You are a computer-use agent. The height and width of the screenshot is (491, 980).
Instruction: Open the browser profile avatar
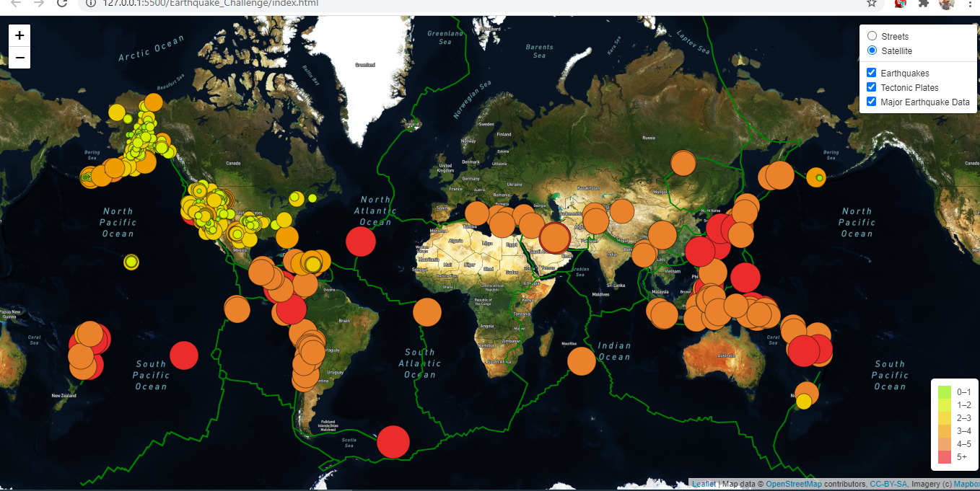click(x=946, y=4)
